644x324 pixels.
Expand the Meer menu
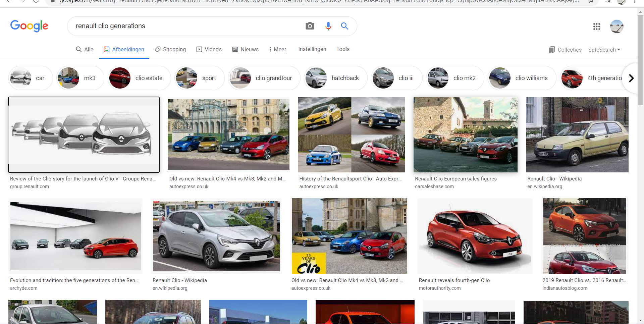[277, 49]
